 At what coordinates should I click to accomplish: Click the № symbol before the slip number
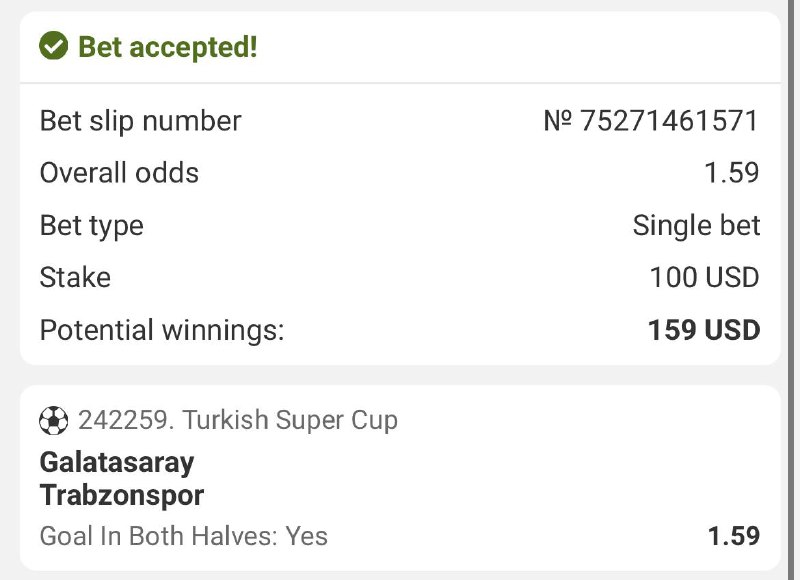[x=557, y=121]
